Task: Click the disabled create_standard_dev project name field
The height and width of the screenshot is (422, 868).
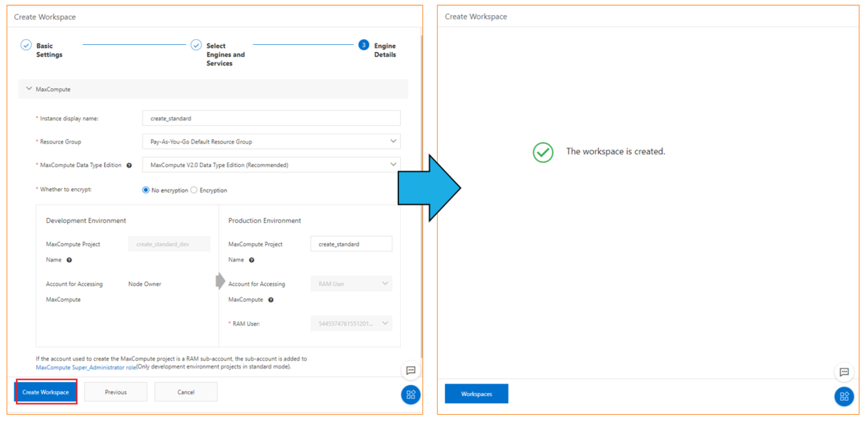Action: 169,244
